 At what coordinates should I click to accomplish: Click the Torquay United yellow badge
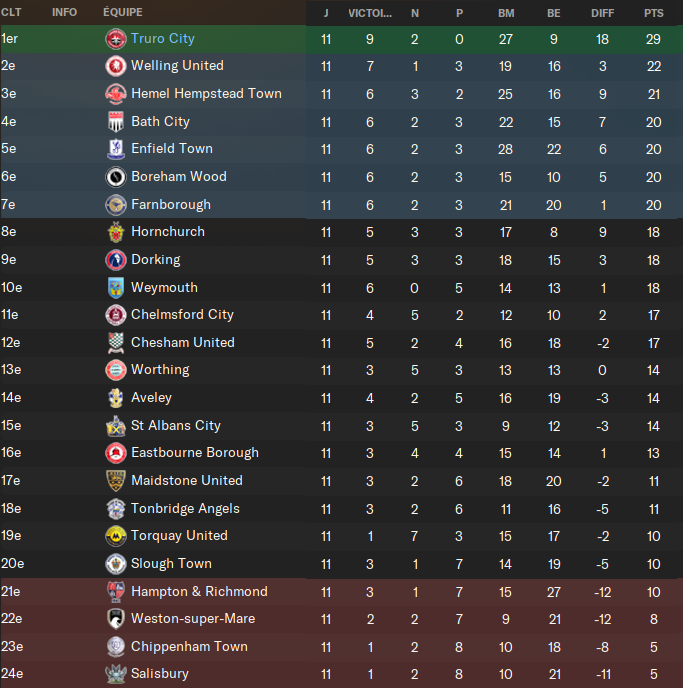pos(116,536)
